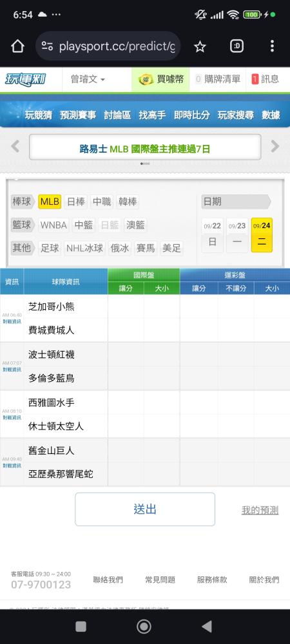This screenshot has height=644, width=290.
Task: Select the 俄冰 filter
Action: coord(120,248)
